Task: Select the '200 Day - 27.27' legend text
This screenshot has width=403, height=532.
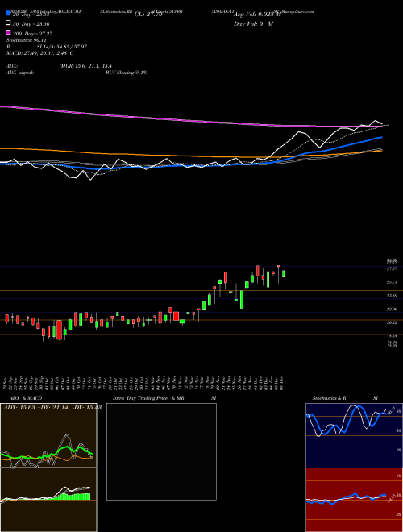Action: (x=32, y=34)
